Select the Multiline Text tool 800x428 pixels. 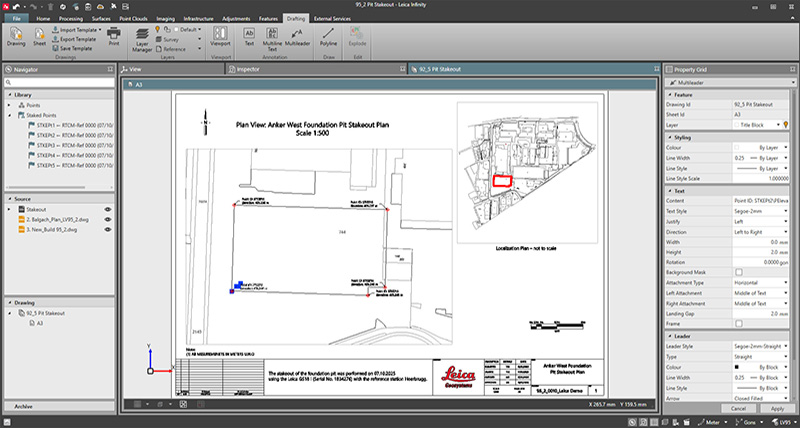[272, 36]
